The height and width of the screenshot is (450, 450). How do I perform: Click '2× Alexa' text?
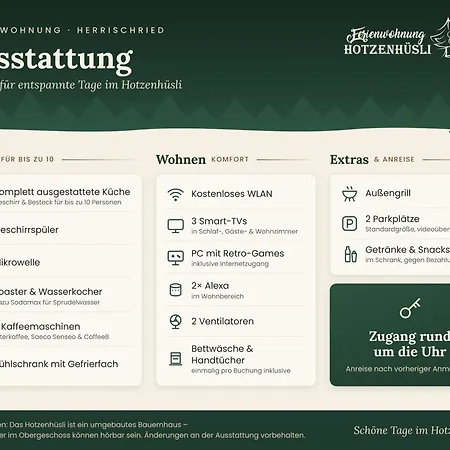coord(210,286)
